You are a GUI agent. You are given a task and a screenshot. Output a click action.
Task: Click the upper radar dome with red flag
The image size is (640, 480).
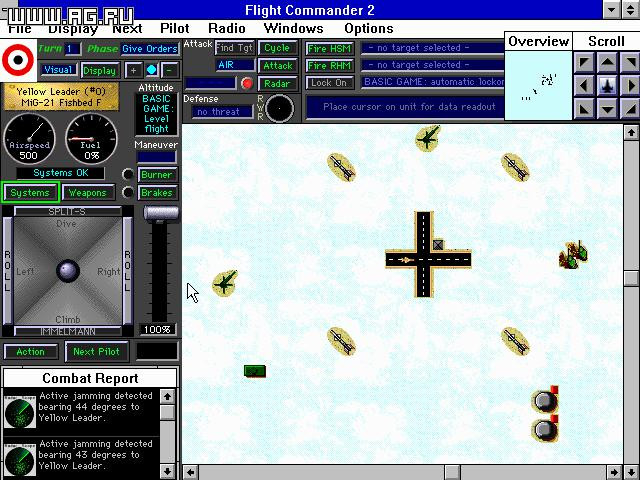pyautogui.click(x=545, y=399)
